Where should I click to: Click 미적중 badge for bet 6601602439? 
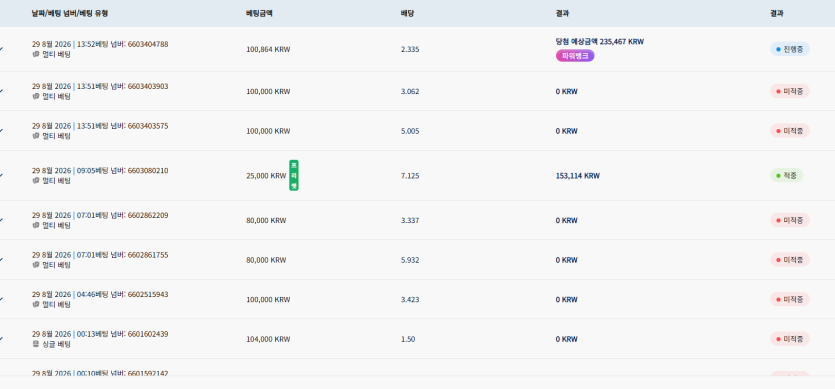[x=790, y=338]
